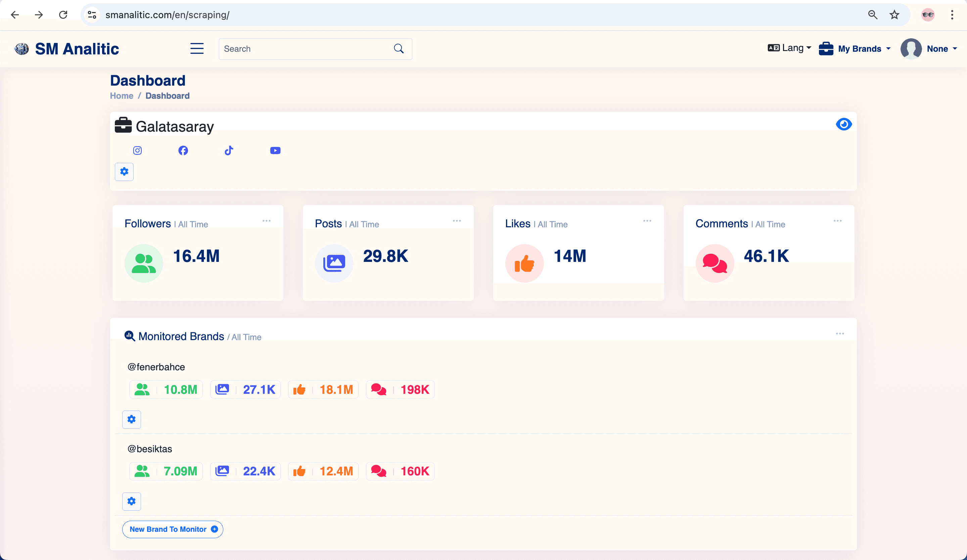
Task: Open the None user profile dropdown
Action: [x=929, y=49]
